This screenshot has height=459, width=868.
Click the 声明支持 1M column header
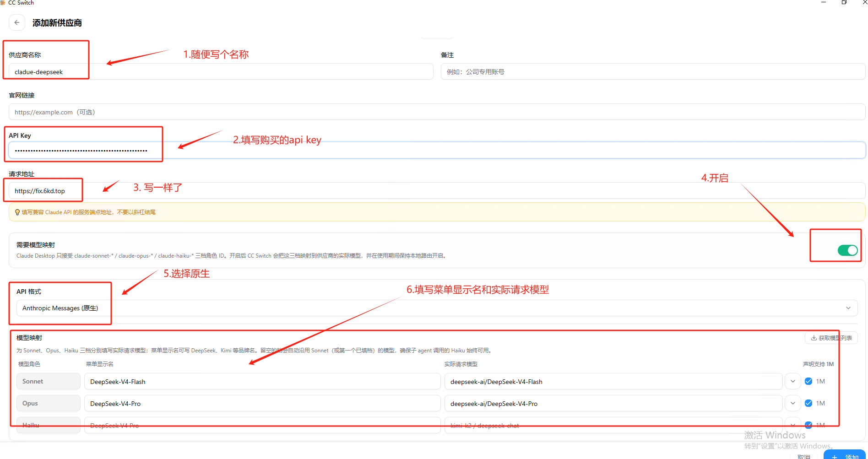click(x=818, y=364)
